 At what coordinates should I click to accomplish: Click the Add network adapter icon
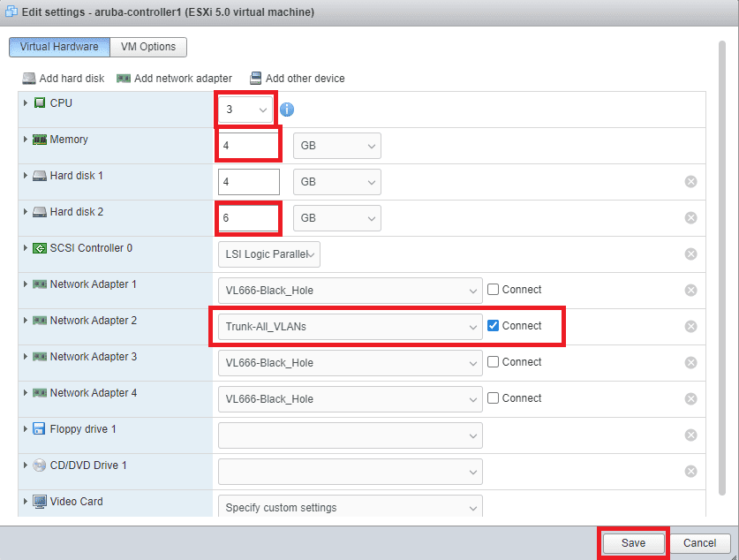[124, 79]
